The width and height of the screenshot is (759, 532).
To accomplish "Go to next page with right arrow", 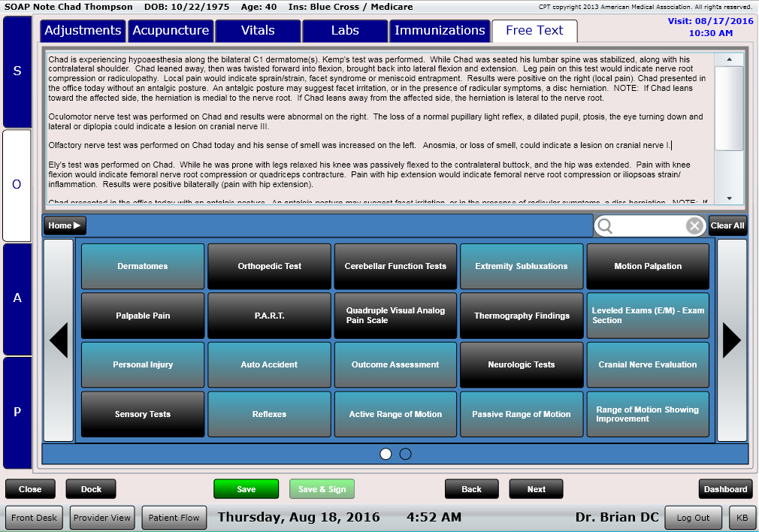I will coord(731,340).
